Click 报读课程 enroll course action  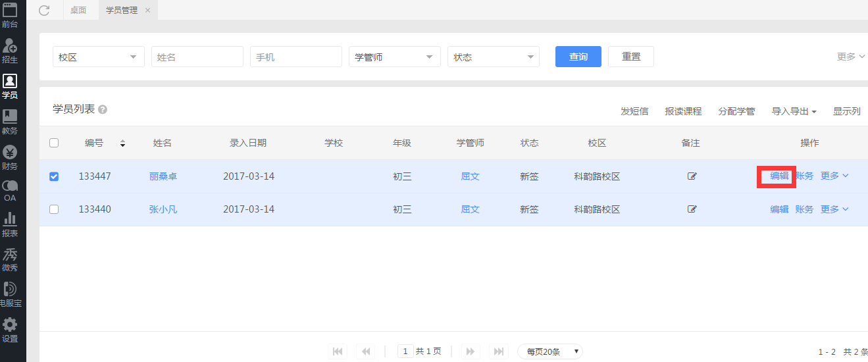[683, 111]
